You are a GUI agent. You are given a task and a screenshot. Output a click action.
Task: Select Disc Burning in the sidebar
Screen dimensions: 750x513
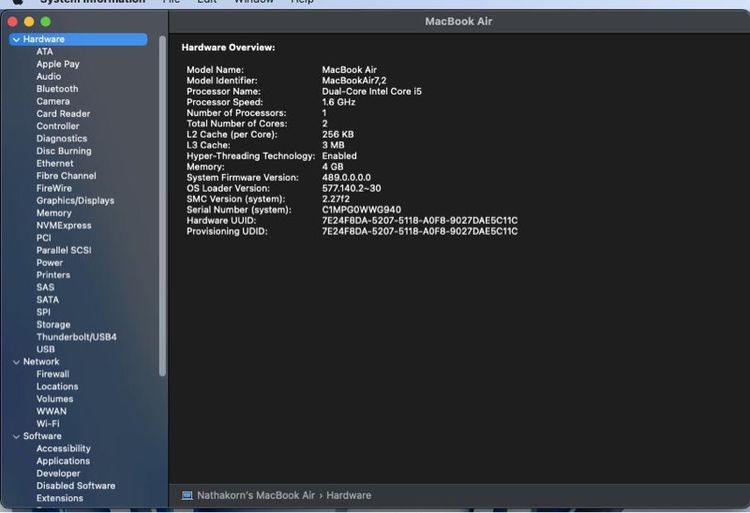pyautogui.click(x=64, y=151)
